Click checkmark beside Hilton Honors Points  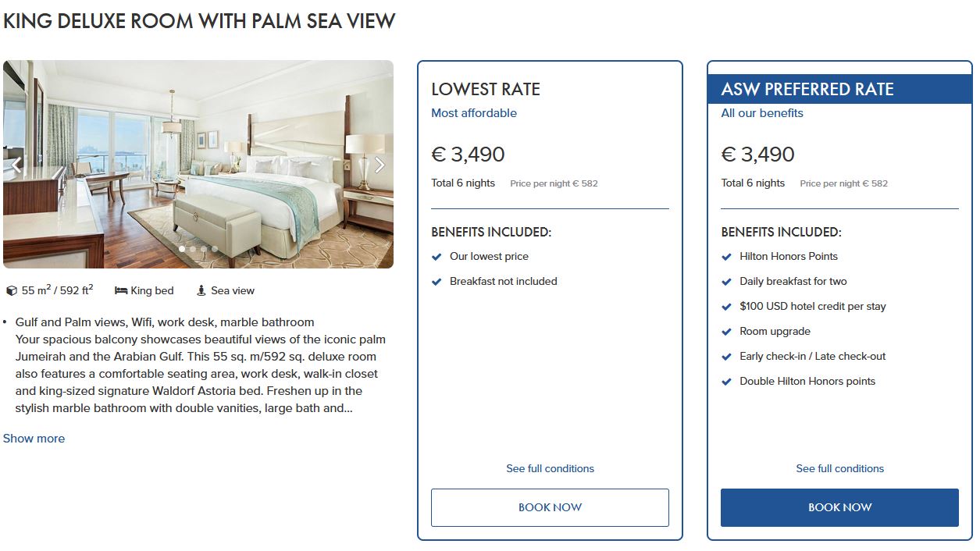point(727,257)
